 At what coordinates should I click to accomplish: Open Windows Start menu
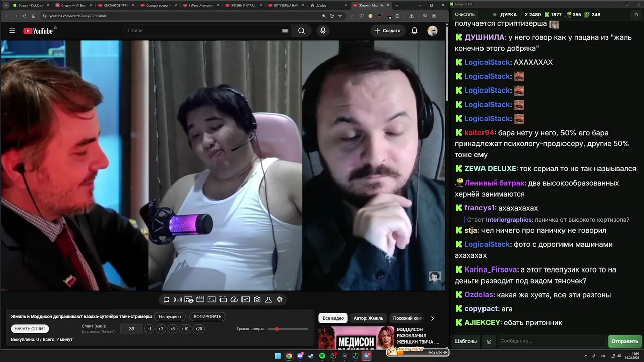278,356
